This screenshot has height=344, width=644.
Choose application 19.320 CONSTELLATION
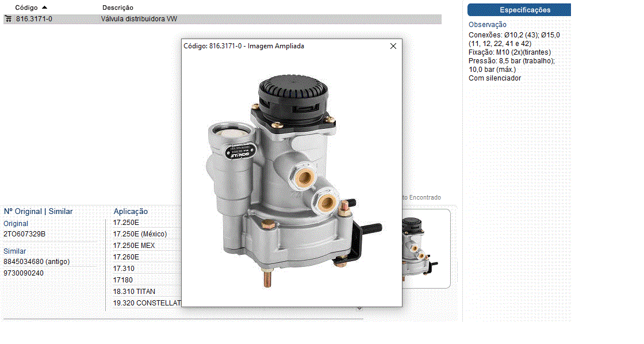147,303
